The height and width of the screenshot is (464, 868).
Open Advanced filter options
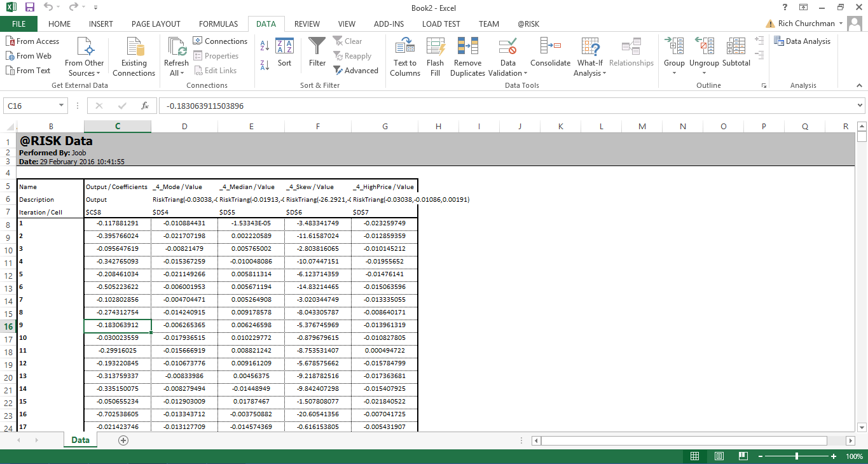[355, 71]
